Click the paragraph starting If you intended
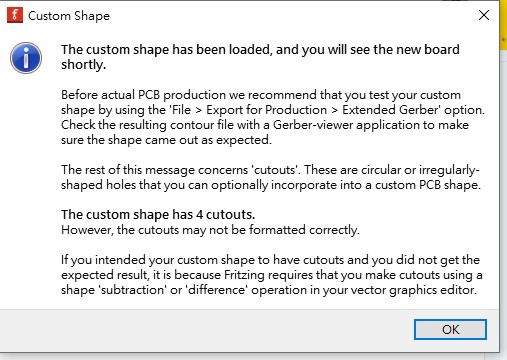Screen dimensions: 507x360 [272, 275]
